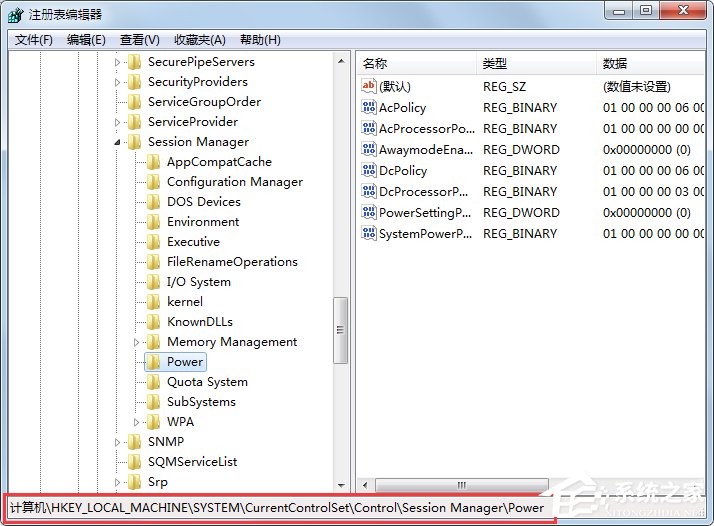Expand the WPA tree node

pyautogui.click(x=136, y=423)
